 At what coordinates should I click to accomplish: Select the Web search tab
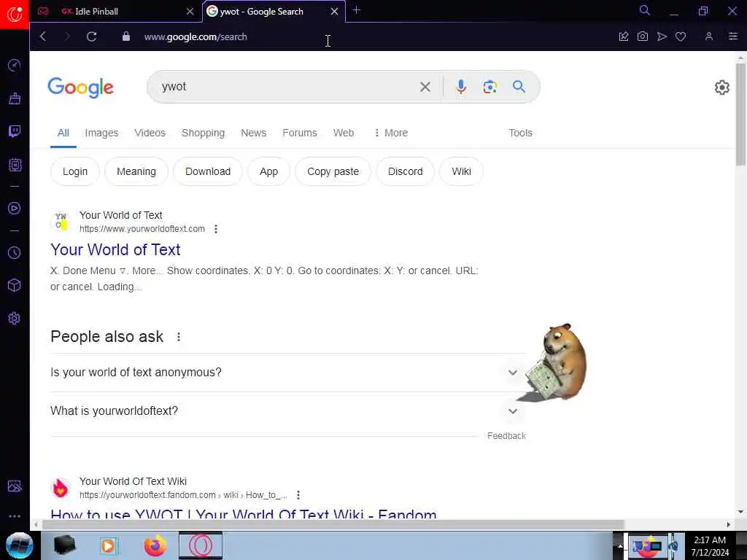tap(344, 133)
